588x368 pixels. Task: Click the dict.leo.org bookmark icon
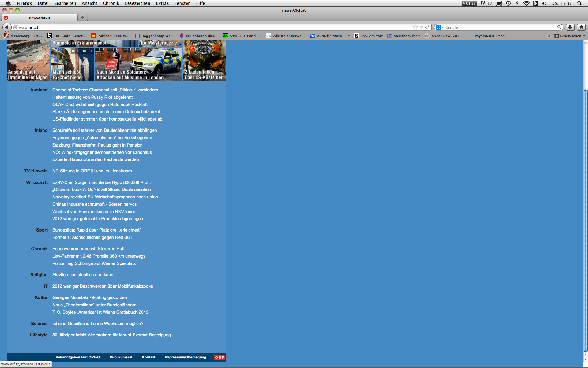tap(6, 36)
